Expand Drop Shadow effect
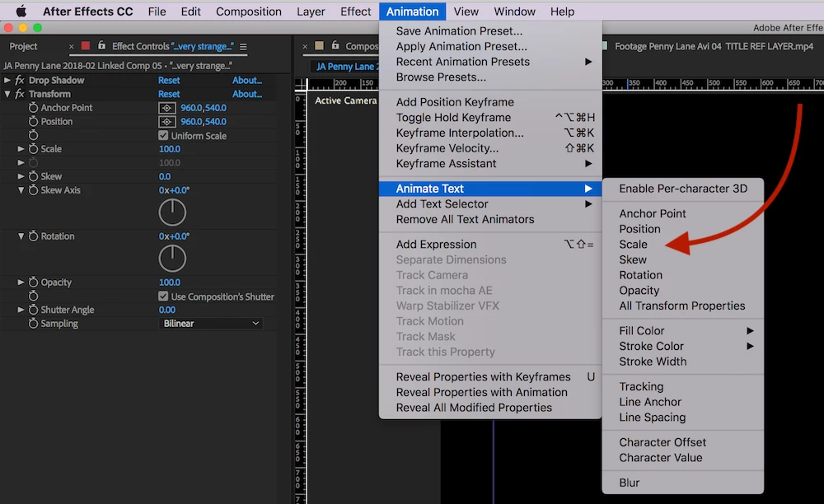This screenshot has width=824, height=504. pyautogui.click(x=7, y=81)
